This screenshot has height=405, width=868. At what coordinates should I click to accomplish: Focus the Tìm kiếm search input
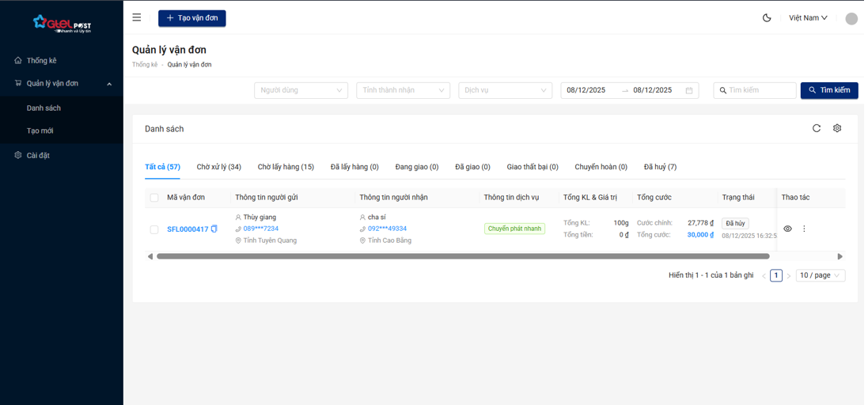(760, 90)
